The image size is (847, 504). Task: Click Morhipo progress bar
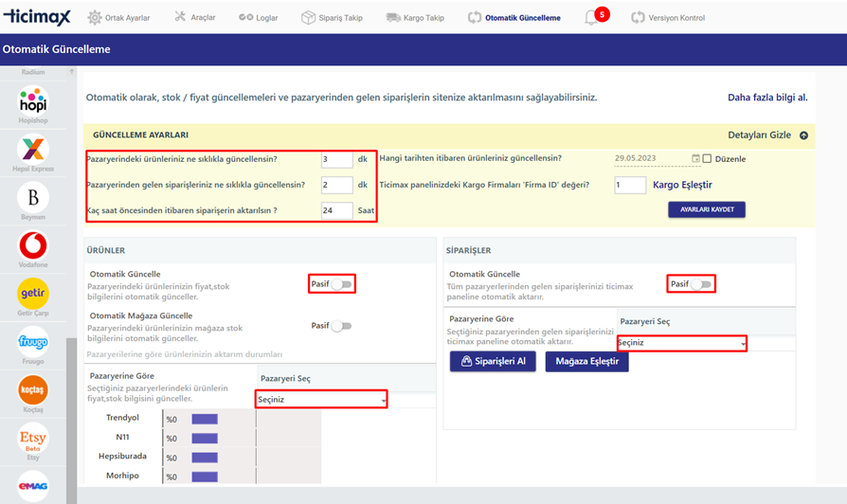click(x=205, y=477)
